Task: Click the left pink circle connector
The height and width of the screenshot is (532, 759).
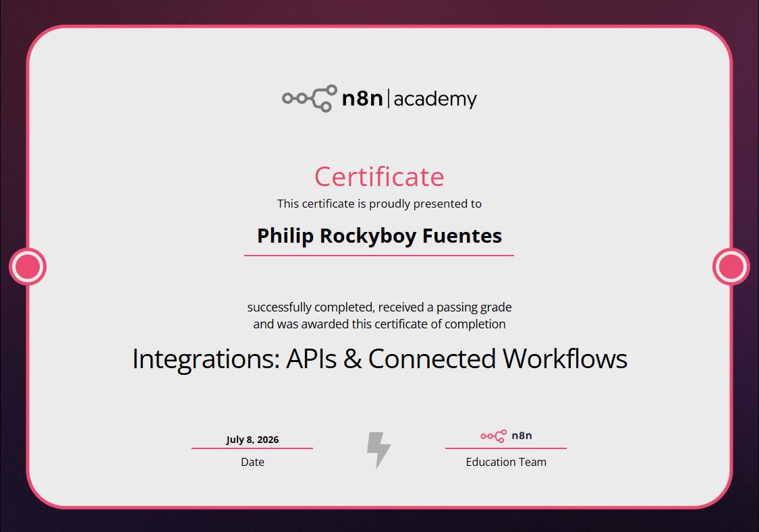Action: [28, 266]
